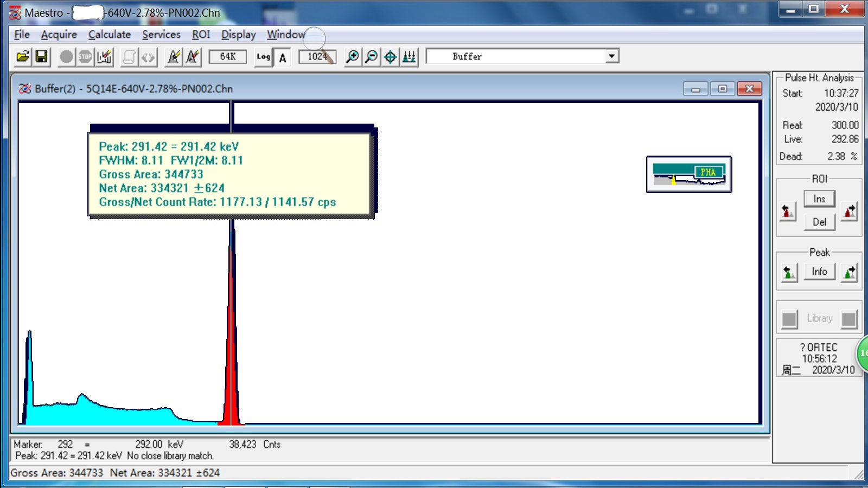This screenshot has height=488, width=868.
Task: Click the ROI Ins button
Action: (x=819, y=199)
